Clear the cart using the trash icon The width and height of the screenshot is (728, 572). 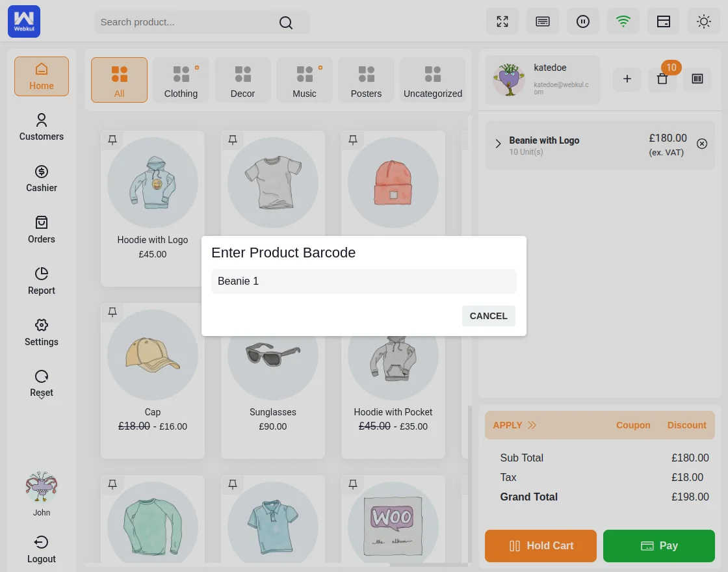tap(662, 79)
